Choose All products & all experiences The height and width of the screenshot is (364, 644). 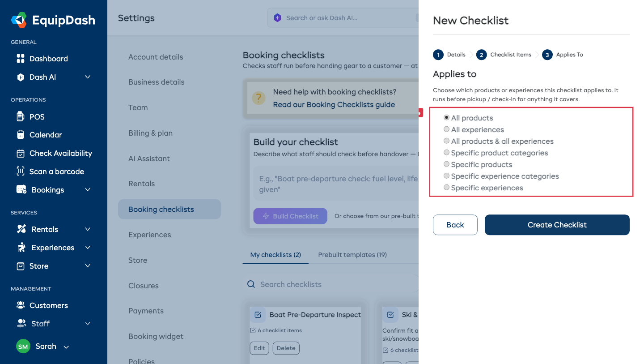[446, 141]
